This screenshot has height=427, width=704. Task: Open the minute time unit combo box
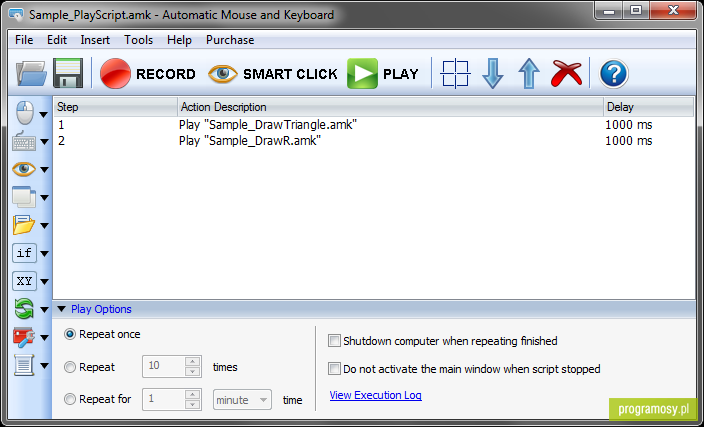(x=242, y=400)
